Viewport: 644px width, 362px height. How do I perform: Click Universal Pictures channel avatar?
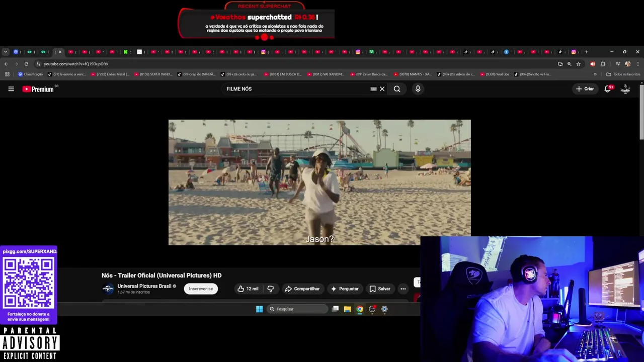[108, 289]
